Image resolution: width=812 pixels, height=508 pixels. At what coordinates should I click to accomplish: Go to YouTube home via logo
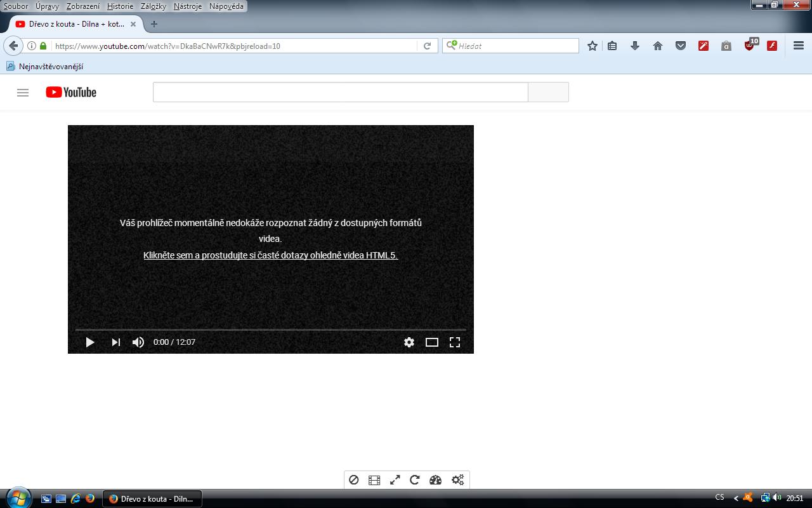pyautogui.click(x=71, y=93)
